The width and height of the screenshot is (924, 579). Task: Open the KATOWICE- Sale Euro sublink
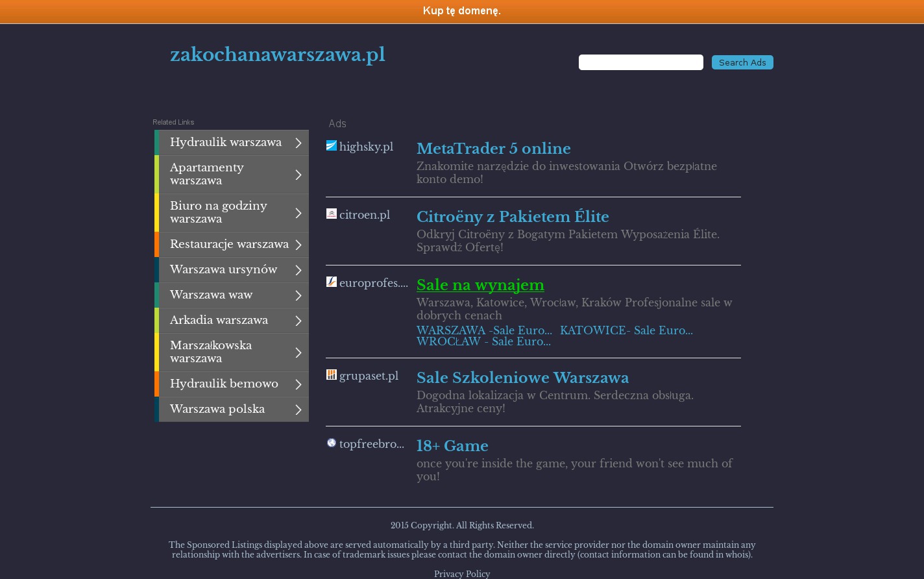click(626, 330)
